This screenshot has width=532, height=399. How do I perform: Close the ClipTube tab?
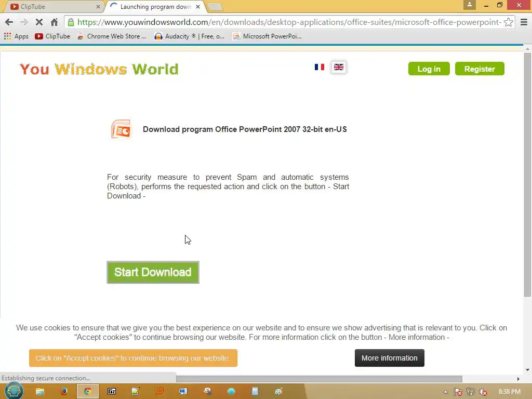click(98, 6)
